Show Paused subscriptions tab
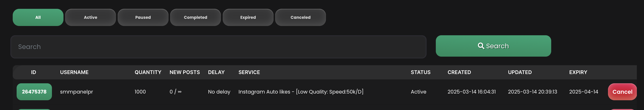 click(143, 17)
